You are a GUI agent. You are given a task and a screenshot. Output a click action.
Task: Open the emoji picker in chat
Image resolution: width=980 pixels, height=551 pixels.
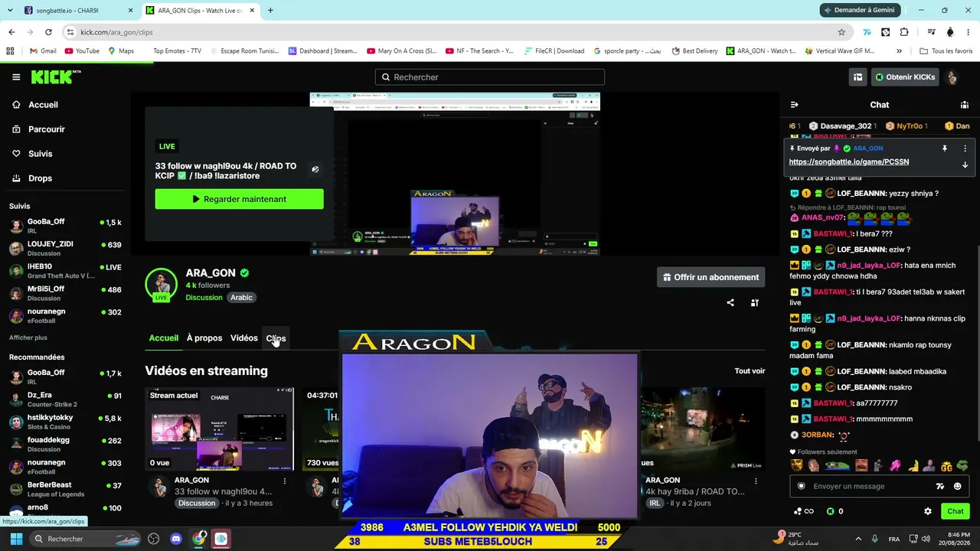pyautogui.click(x=957, y=486)
